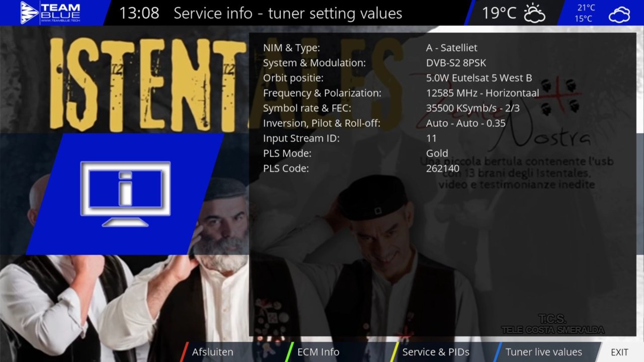The height and width of the screenshot is (362, 644).
Task: Open ECM Info with green button
Action: pyautogui.click(x=318, y=352)
